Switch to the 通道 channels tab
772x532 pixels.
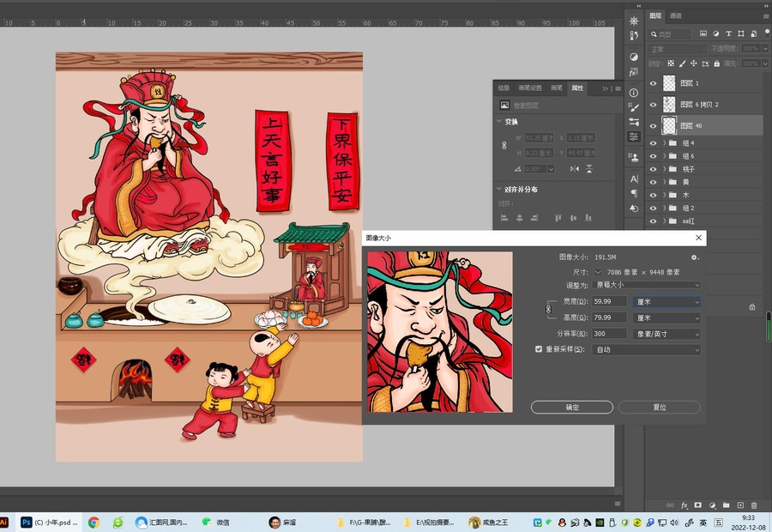pos(676,15)
